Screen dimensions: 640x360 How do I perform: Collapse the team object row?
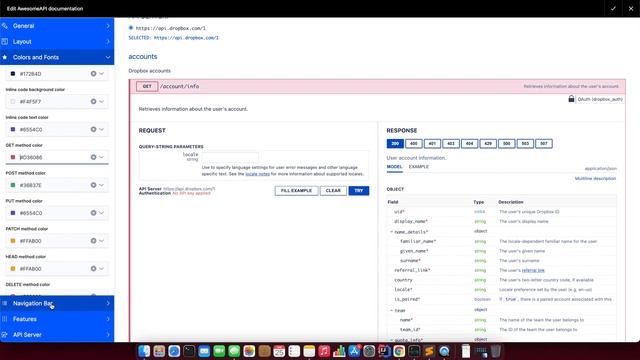pyautogui.click(x=391, y=310)
